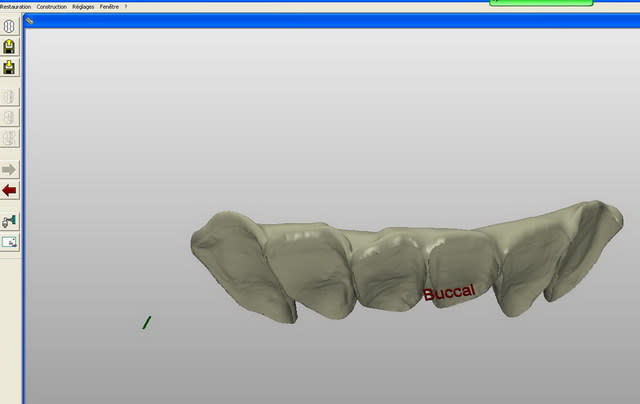This screenshot has width=640, height=404.
Task: Open the Restauration menu
Action: pos(16,6)
